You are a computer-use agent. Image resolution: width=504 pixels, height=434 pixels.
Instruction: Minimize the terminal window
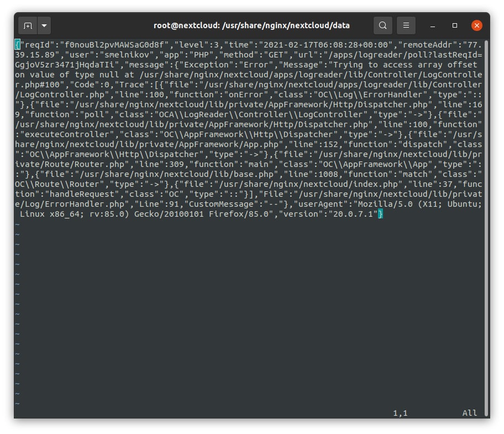tap(433, 26)
